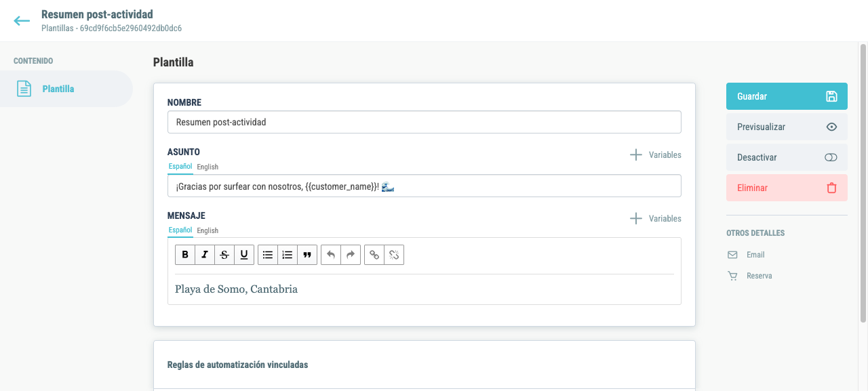Insert a hyperlink
This screenshot has width=868, height=391.
coord(374,255)
